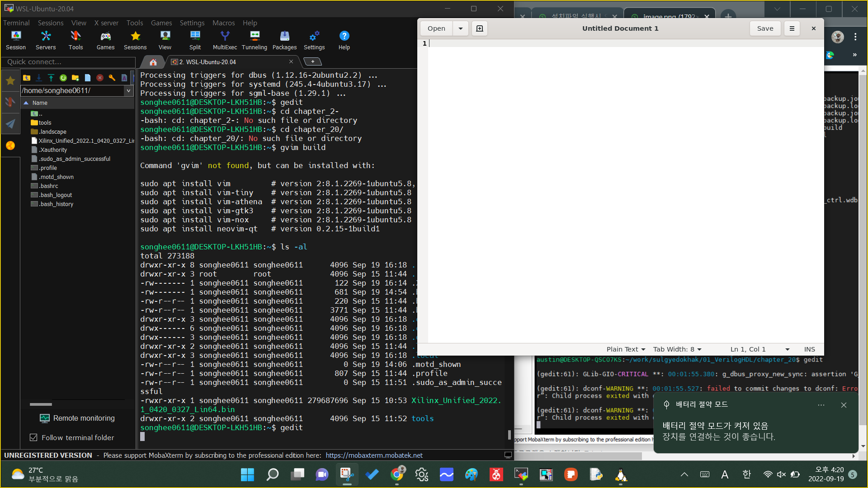Go to parent folder in SFTP browser toolbar

(x=27, y=78)
